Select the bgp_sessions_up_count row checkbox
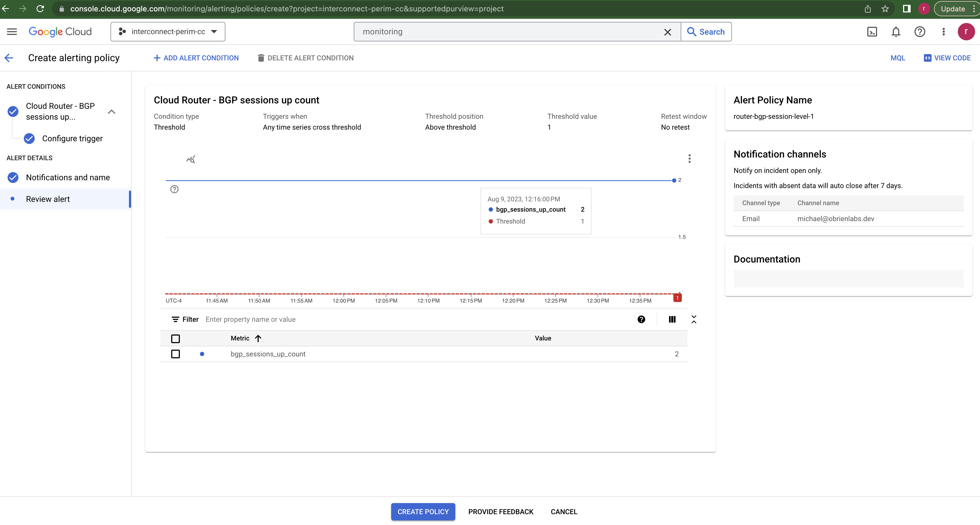 pos(175,354)
